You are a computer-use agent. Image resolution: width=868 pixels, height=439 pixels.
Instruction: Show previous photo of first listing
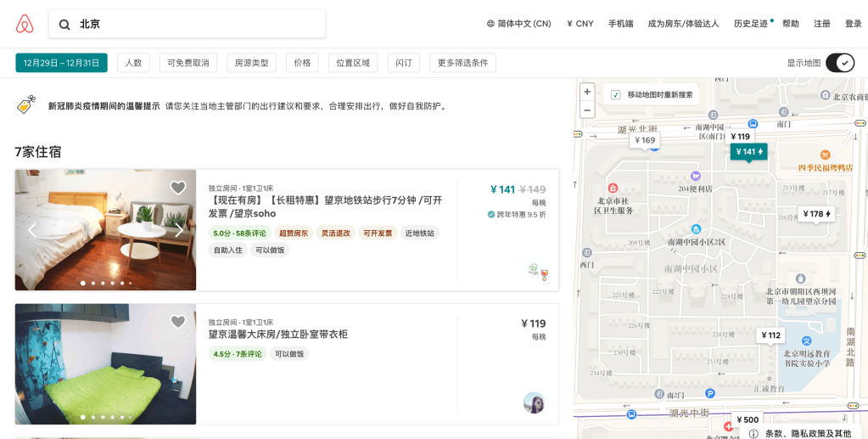coord(32,230)
